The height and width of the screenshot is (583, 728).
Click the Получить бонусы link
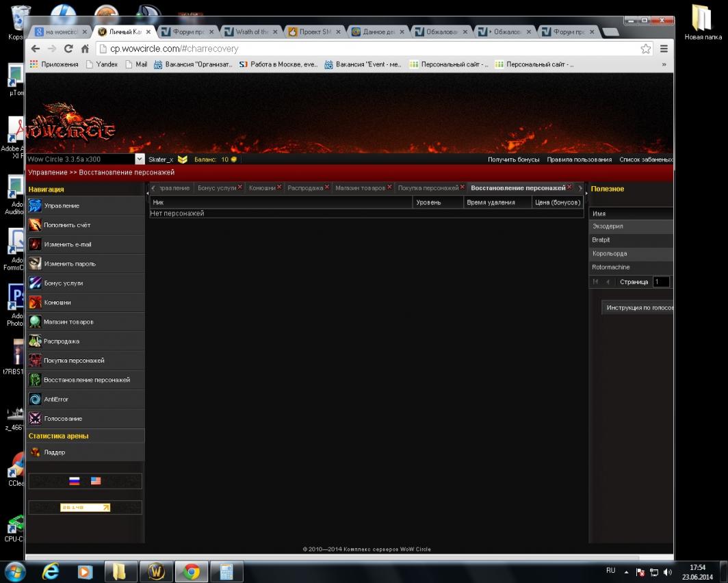tap(514, 159)
